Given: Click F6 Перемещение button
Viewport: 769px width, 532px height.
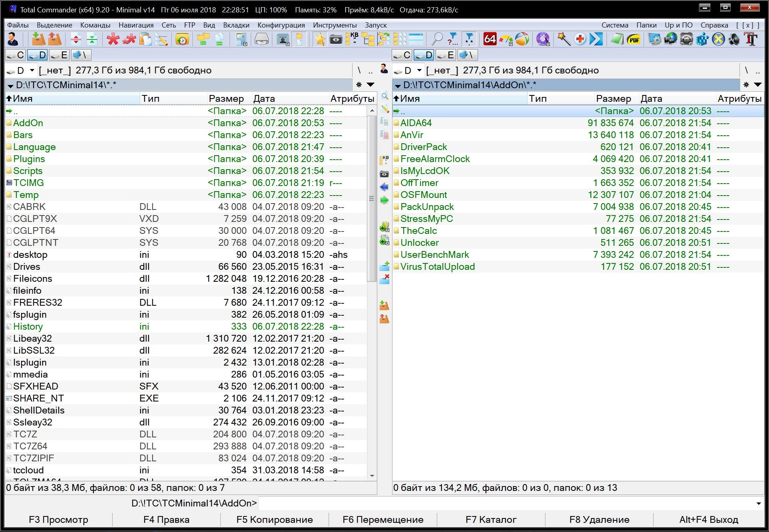Looking at the screenshot, I should point(383,520).
